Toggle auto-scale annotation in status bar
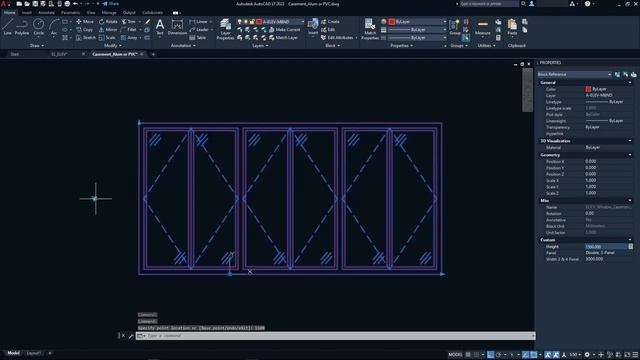Viewport: 640px width, 360px height. coord(556,355)
